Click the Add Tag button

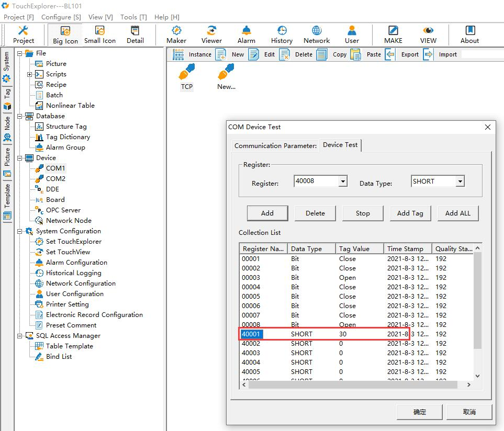[410, 213]
